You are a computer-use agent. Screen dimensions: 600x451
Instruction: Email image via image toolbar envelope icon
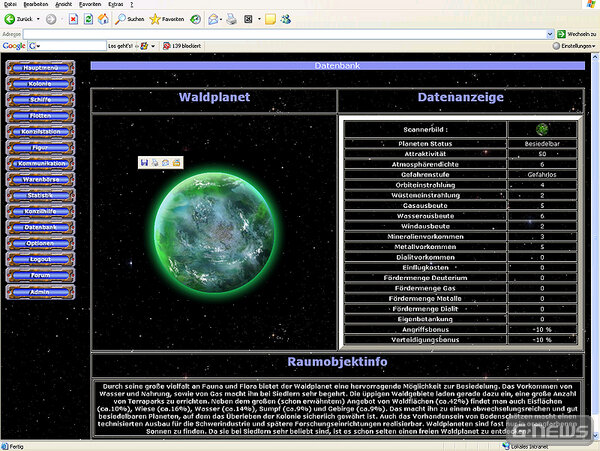(165, 163)
